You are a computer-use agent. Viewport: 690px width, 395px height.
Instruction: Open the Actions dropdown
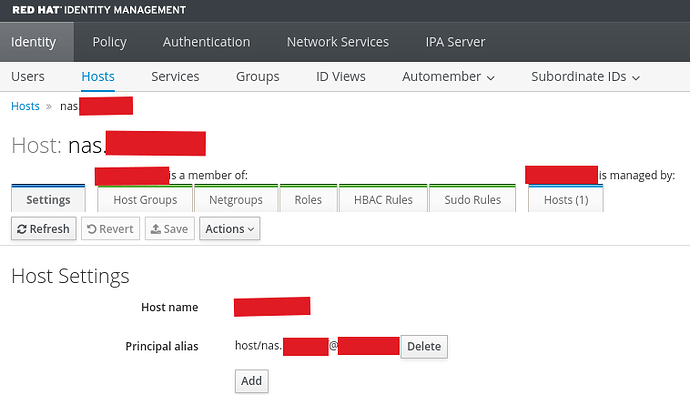tap(230, 229)
